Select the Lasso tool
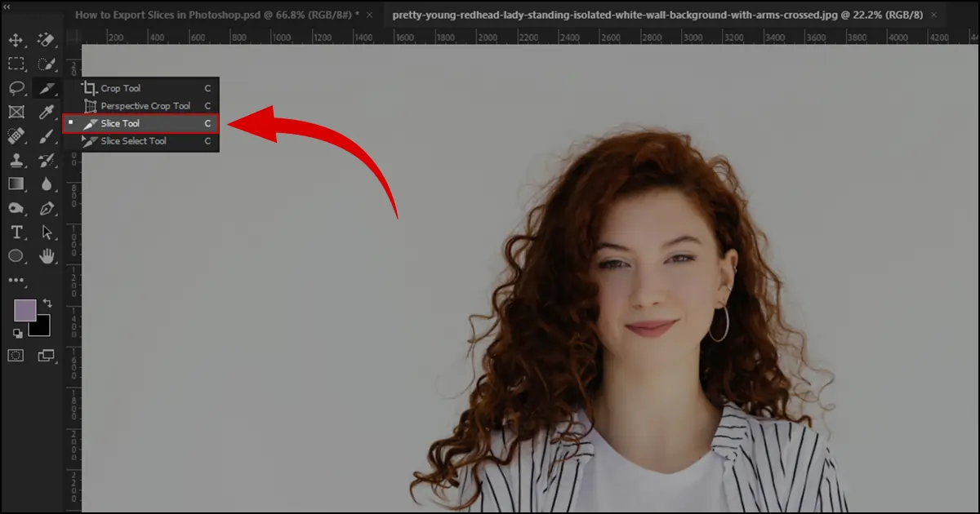980x514 pixels. tap(17, 88)
